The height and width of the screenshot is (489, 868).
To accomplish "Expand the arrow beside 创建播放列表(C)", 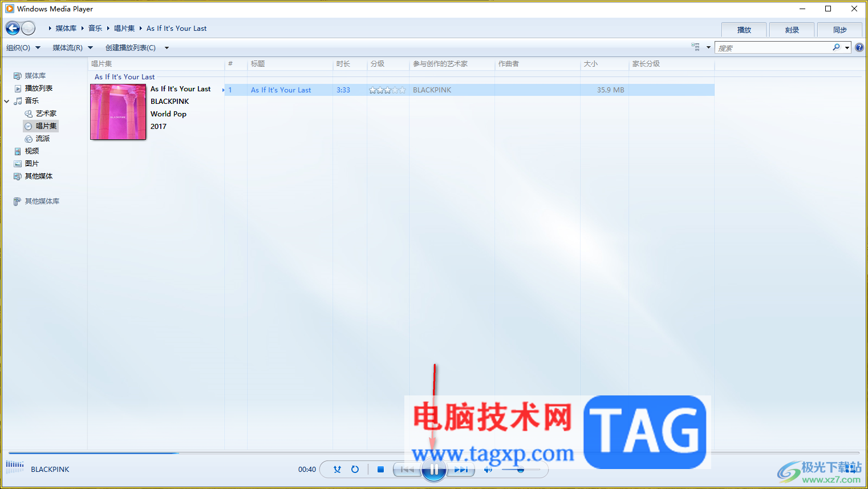I will pyautogui.click(x=167, y=48).
